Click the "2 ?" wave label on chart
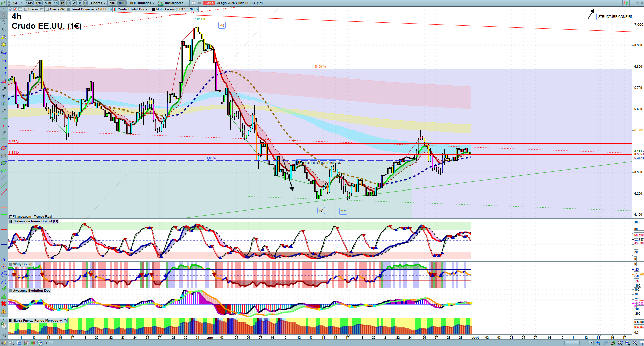The width and height of the screenshot is (644, 346). pyautogui.click(x=343, y=211)
